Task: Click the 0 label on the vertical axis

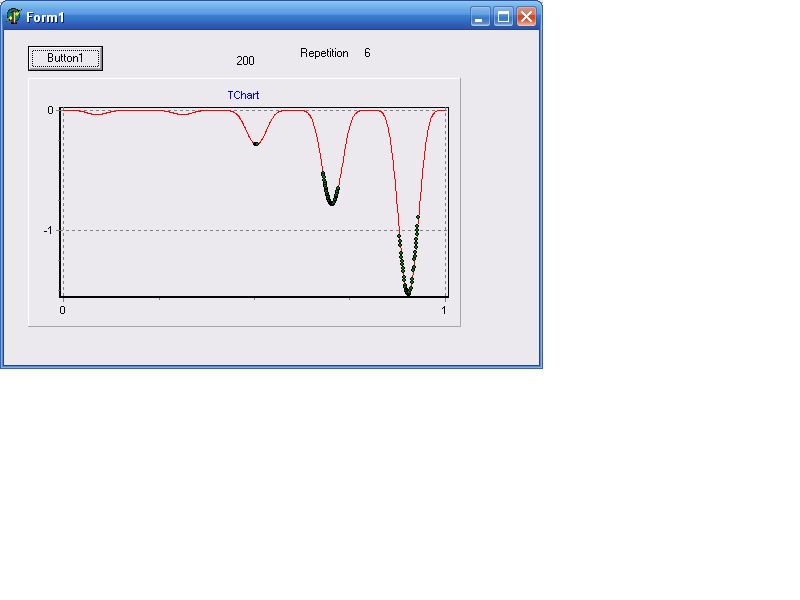Action: [50, 110]
